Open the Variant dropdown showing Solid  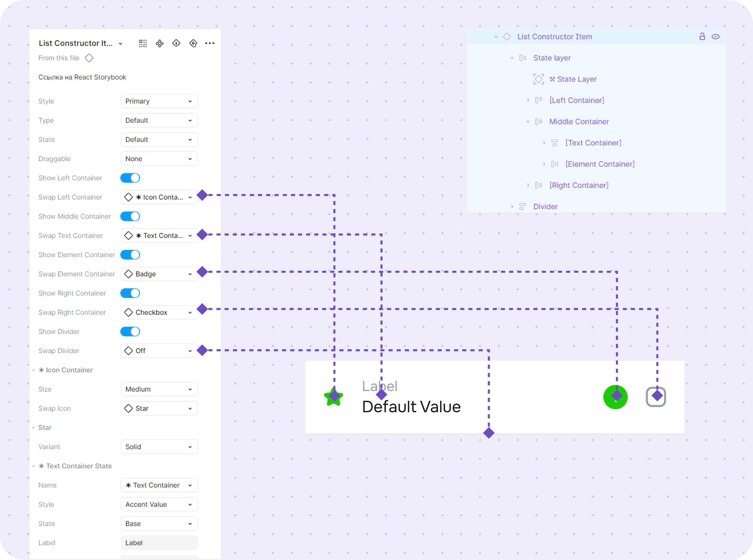tap(159, 447)
